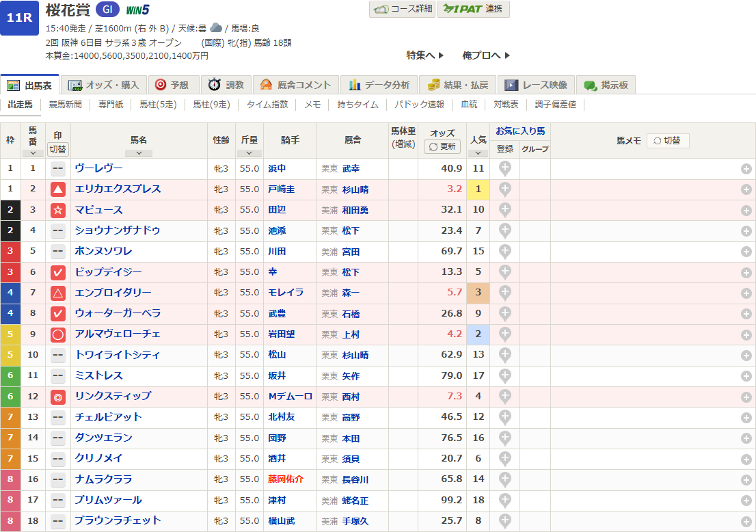Click favorite pin icon for ヴーレヴー
This screenshot has height=532, width=756.
pyautogui.click(x=504, y=169)
